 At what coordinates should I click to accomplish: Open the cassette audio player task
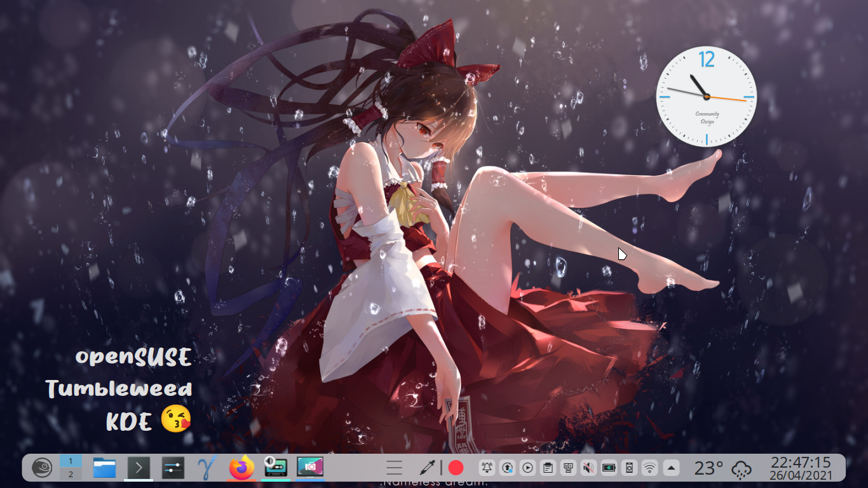point(276,468)
